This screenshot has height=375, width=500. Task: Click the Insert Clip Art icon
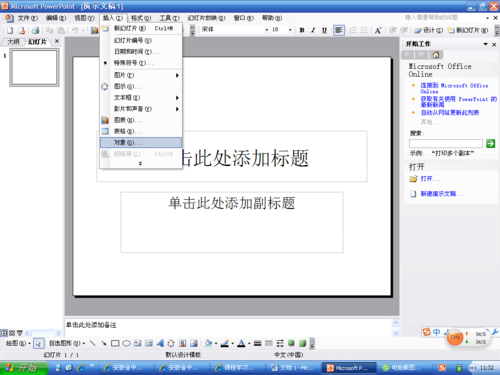tap(182, 343)
